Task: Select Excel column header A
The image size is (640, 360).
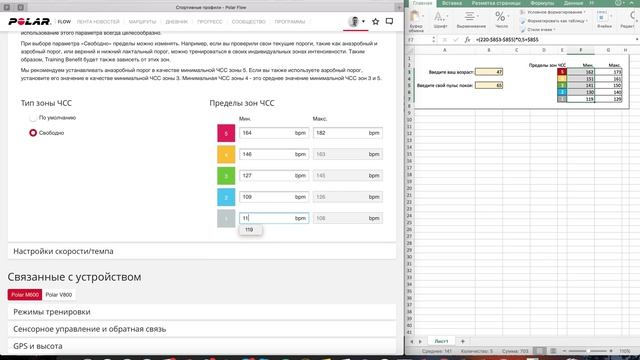Action: (444, 50)
